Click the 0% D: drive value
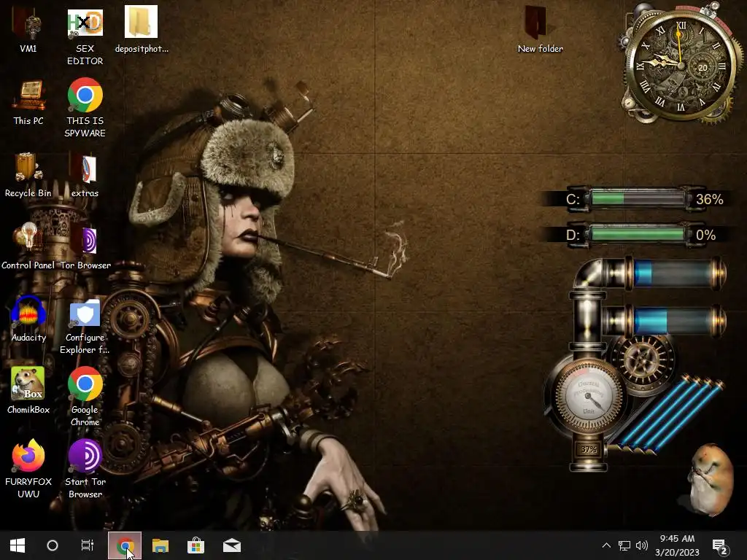 (705, 235)
